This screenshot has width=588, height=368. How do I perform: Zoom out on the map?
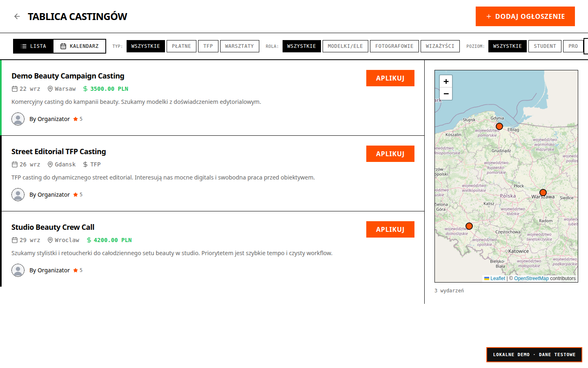[x=446, y=94]
